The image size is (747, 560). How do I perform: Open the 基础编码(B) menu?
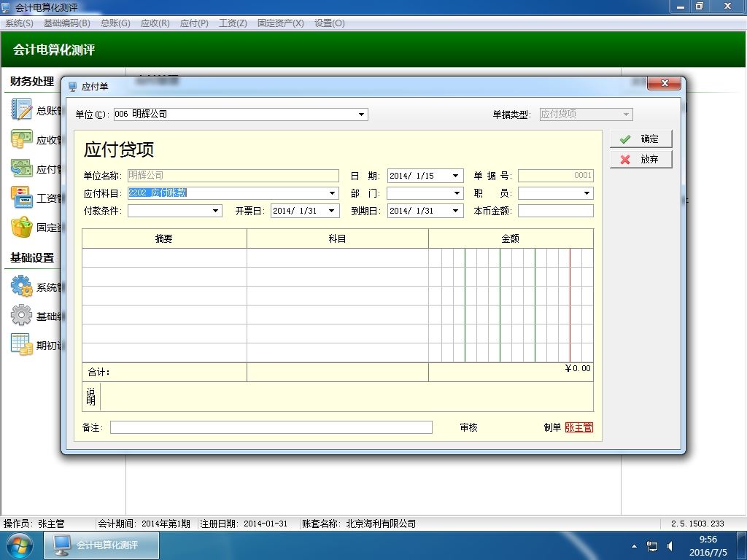click(66, 23)
